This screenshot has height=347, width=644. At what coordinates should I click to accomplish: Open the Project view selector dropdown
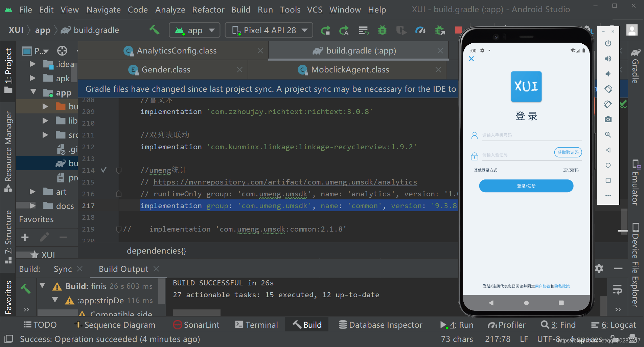coord(36,51)
